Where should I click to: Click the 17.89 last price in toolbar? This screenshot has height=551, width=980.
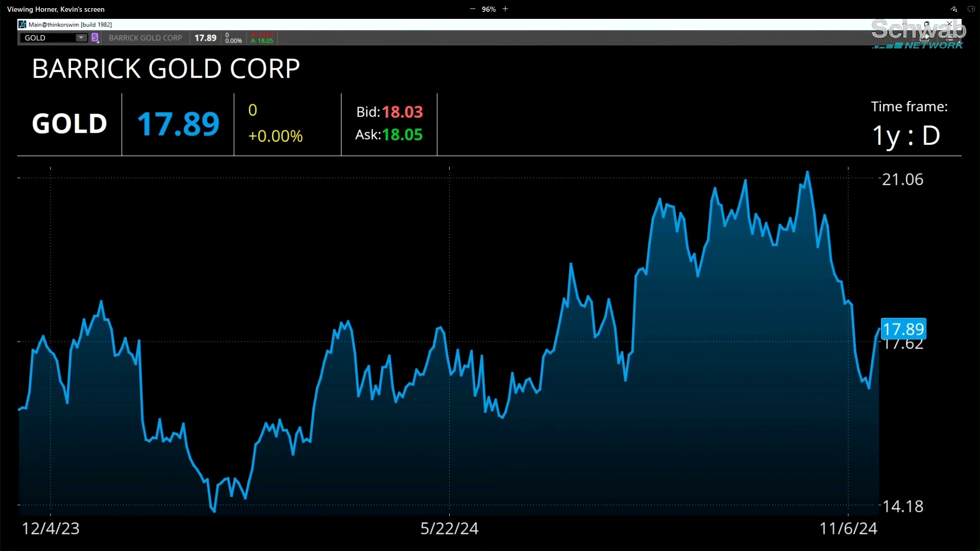tap(205, 38)
